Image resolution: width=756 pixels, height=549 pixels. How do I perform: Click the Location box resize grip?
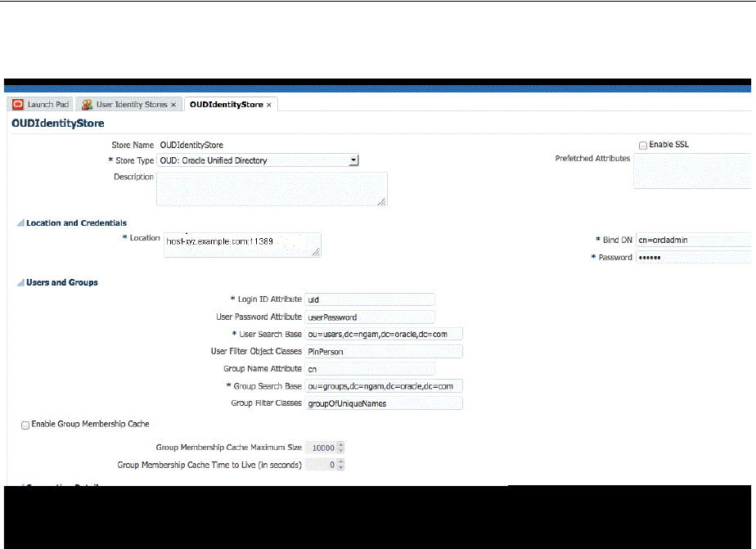click(x=316, y=252)
